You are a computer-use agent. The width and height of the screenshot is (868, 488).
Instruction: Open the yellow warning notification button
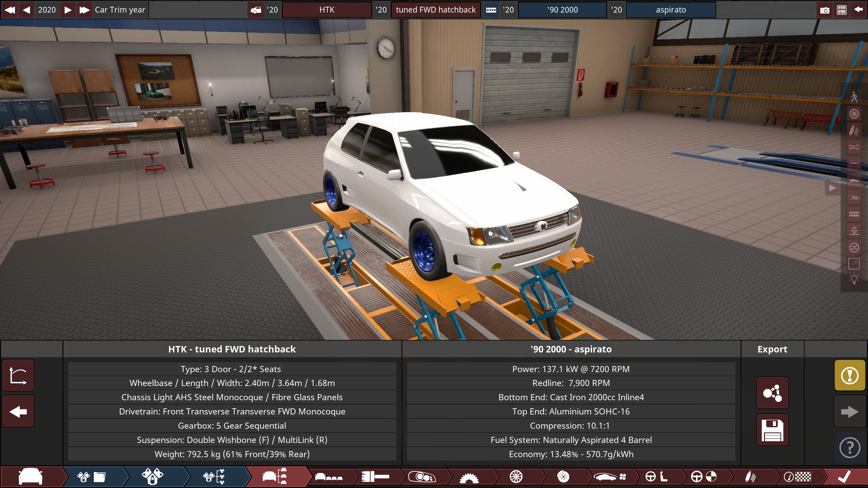[x=850, y=375]
